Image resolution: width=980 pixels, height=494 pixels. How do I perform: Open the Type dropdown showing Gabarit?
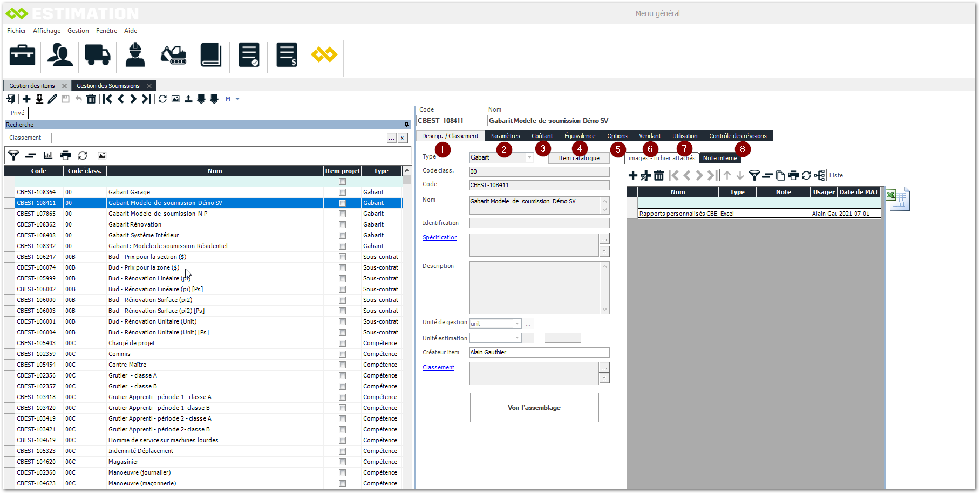(529, 157)
